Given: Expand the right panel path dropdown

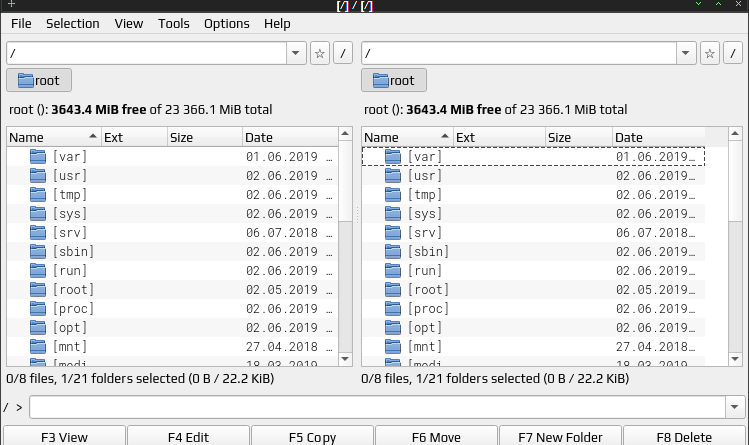Looking at the screenshot, I should coord(685,53).
